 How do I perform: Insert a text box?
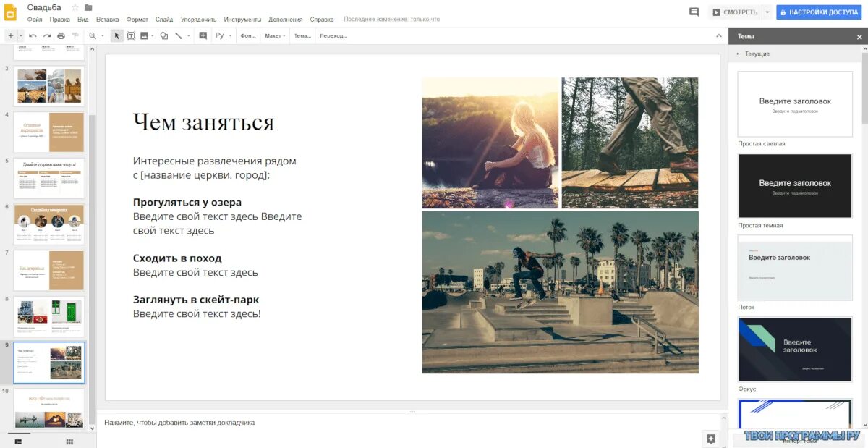pos(131,35)
